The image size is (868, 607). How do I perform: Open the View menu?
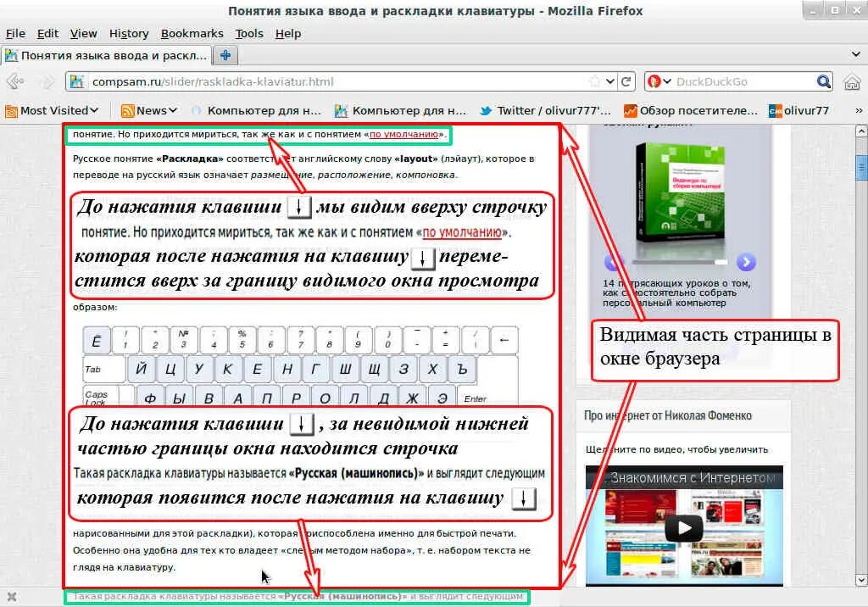coord(84,34)
